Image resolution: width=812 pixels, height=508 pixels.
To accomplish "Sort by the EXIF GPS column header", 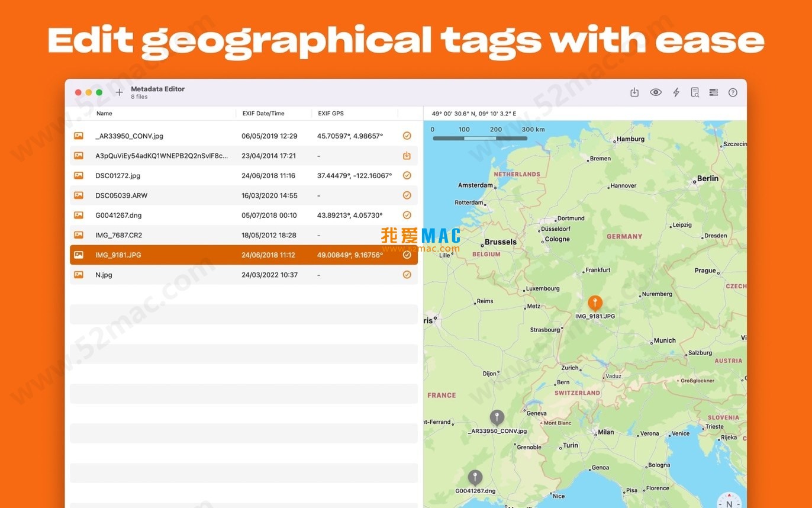I will point(331,113).
